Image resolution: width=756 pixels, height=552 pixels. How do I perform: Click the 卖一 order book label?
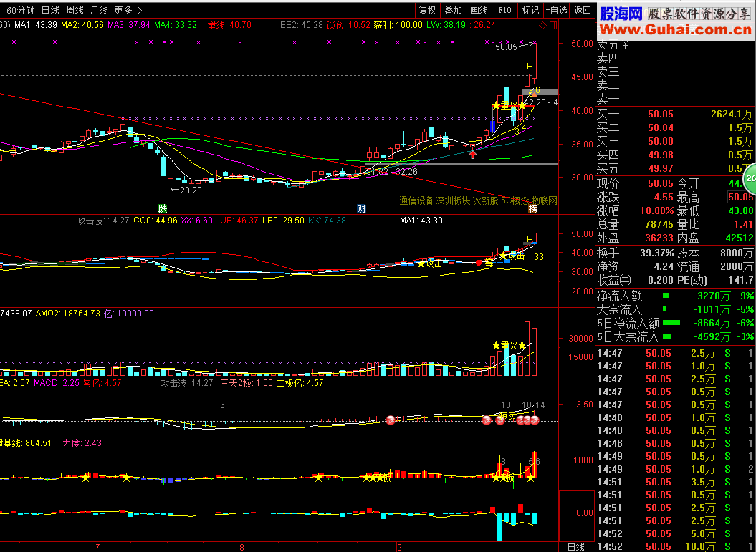click(x=608, y=100)
